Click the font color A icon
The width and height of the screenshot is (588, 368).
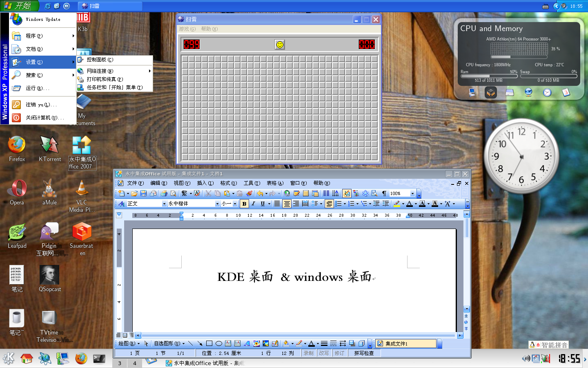tap(410, 204)
